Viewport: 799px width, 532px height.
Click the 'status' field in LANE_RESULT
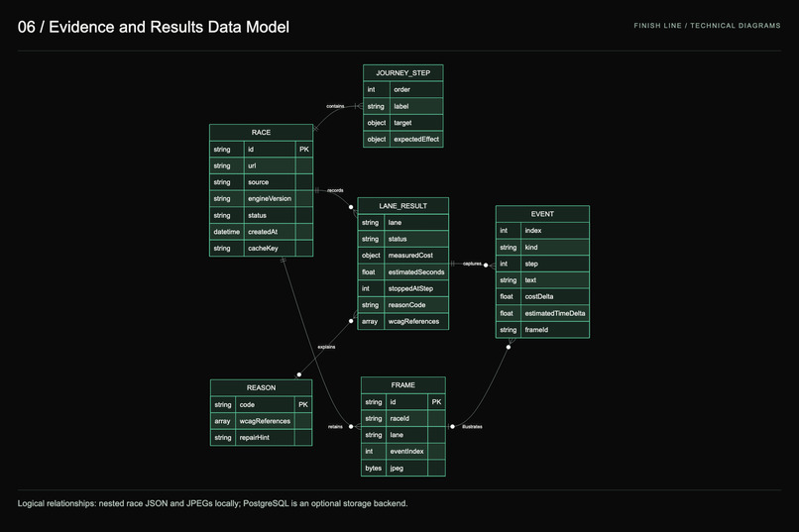pyautogui.click(x=416, y=239)
